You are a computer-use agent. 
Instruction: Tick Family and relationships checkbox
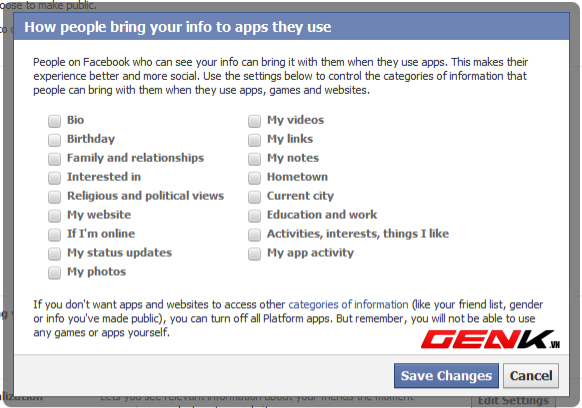point(54,159)
